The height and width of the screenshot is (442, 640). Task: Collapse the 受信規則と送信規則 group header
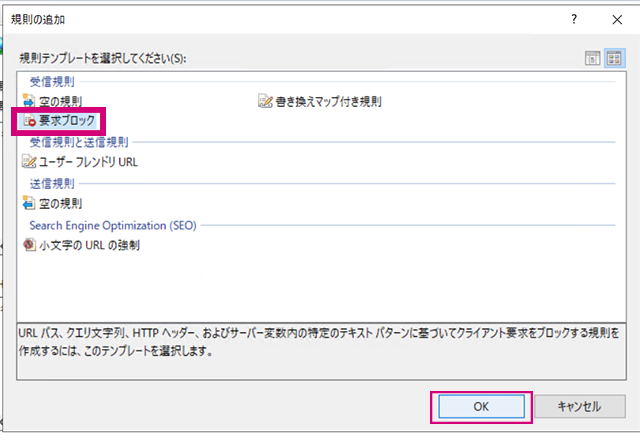point(79,143)
